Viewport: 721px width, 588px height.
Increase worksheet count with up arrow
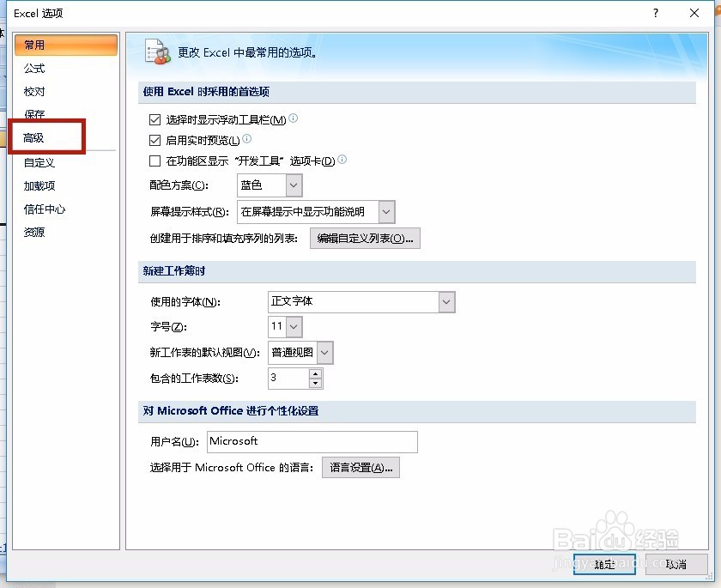(x=316, y=373)
